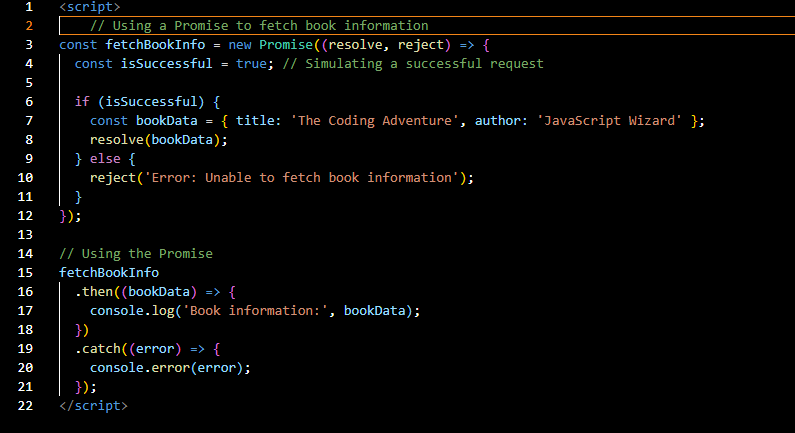Screen dimensions: 795x433
Task: Click the 'new' keyword on line 3
Action: coord(240,45)
